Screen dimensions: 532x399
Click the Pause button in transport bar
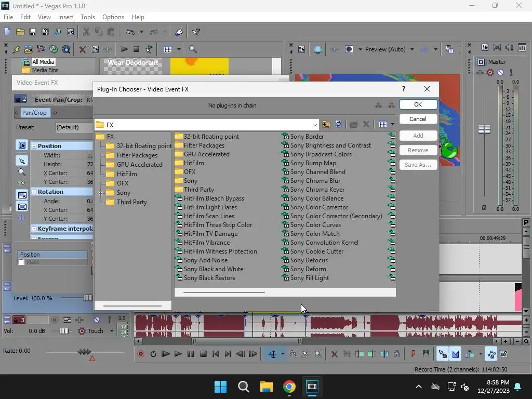coord(191,354)
